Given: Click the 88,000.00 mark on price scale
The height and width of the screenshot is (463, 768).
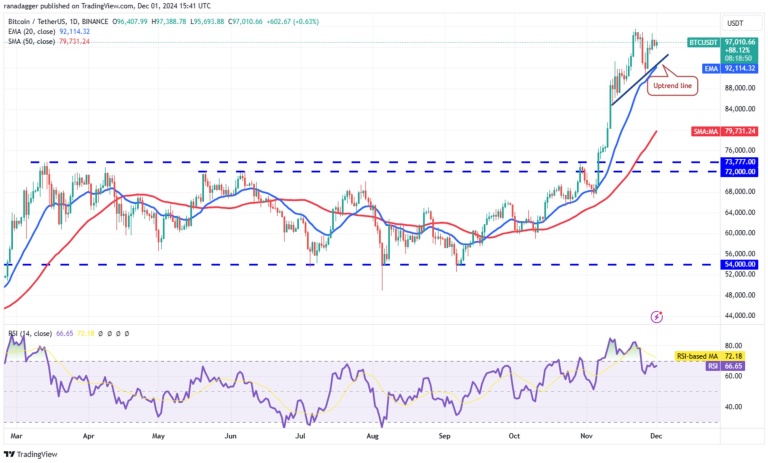Looking at the screenshot, I should [x=738, y=89].
